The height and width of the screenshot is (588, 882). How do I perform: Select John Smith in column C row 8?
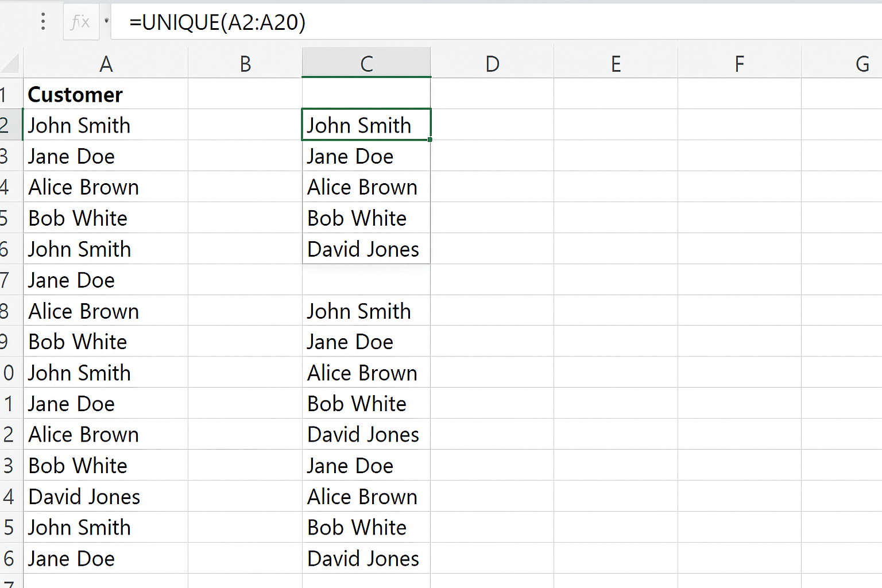(x=366, y=311)
